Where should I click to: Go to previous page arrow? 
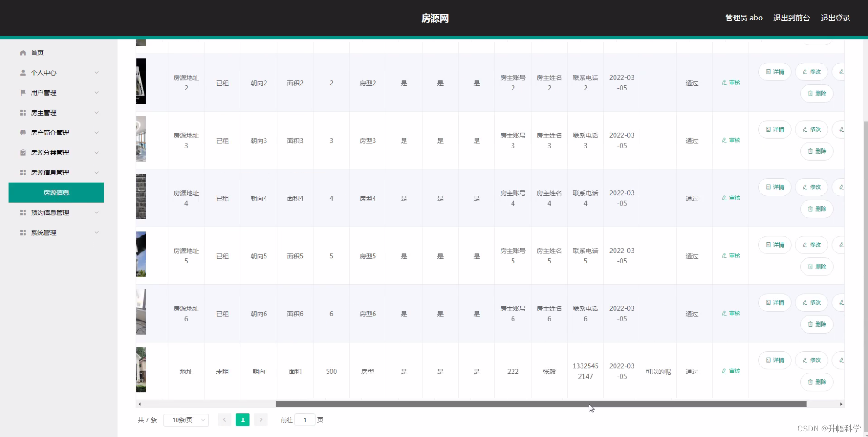click(x=224, y=420)
